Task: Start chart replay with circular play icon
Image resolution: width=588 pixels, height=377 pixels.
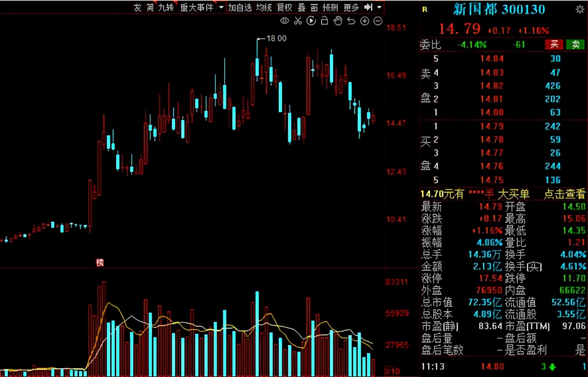Action: (x=311, y=21)
